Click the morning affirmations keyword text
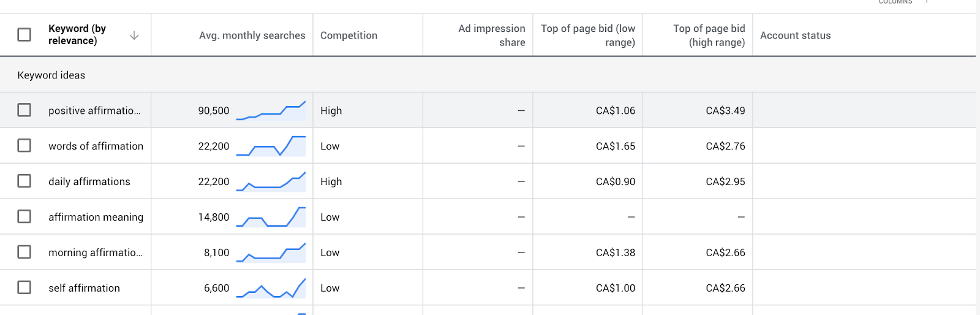 pyautogui.click(x=95, y=252)
